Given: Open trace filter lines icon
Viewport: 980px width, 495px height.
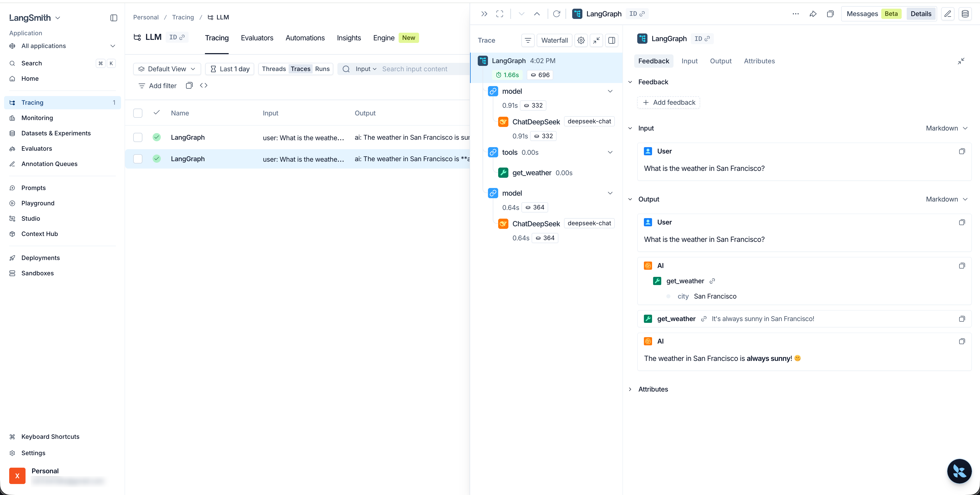Looking at the screenshot, I should (x=528, y=40).
